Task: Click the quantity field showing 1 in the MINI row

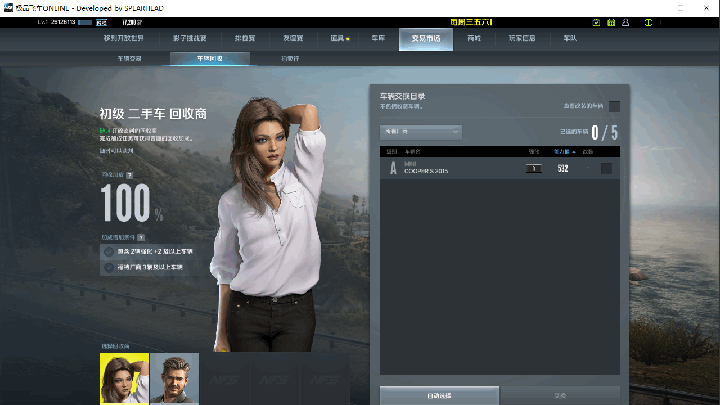Action: (x=534, y=169)
